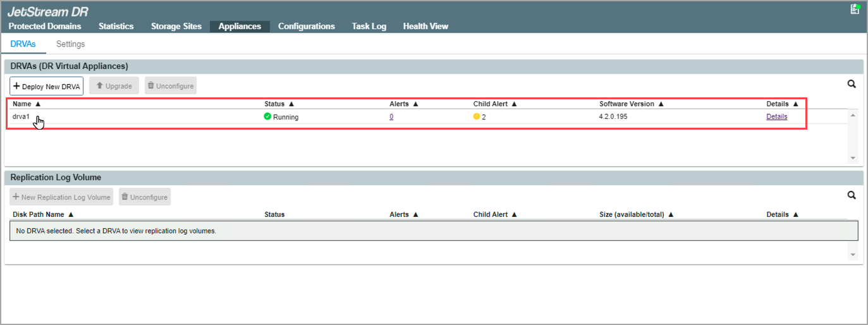Open the Details link for drva1
This screenshot has width=868, height=325.
(776, 116)
